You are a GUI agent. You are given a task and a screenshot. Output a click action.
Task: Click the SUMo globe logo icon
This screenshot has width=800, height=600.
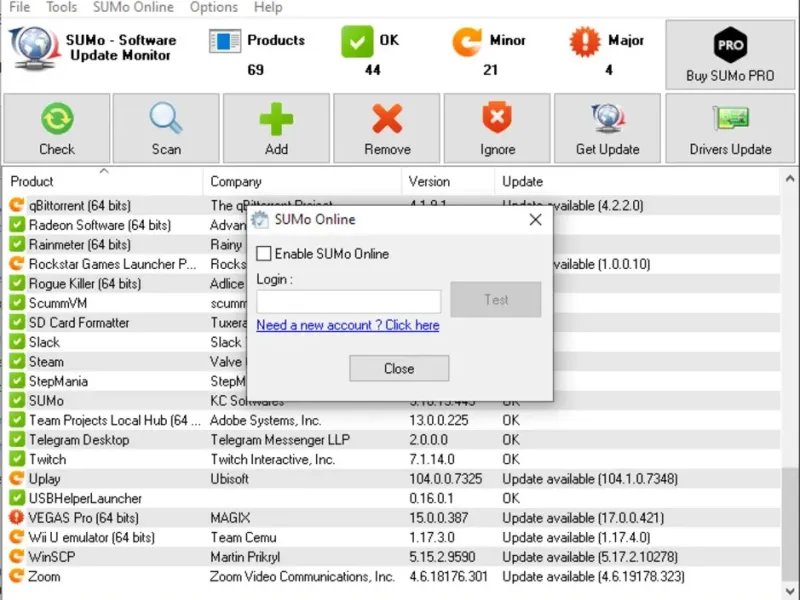[33, 47]
